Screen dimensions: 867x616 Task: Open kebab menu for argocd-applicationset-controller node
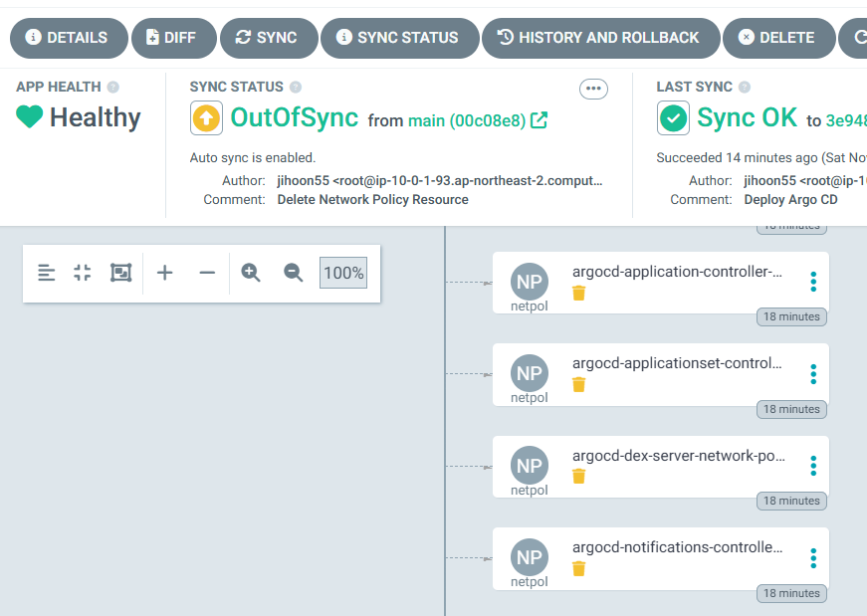click(813, 374)
